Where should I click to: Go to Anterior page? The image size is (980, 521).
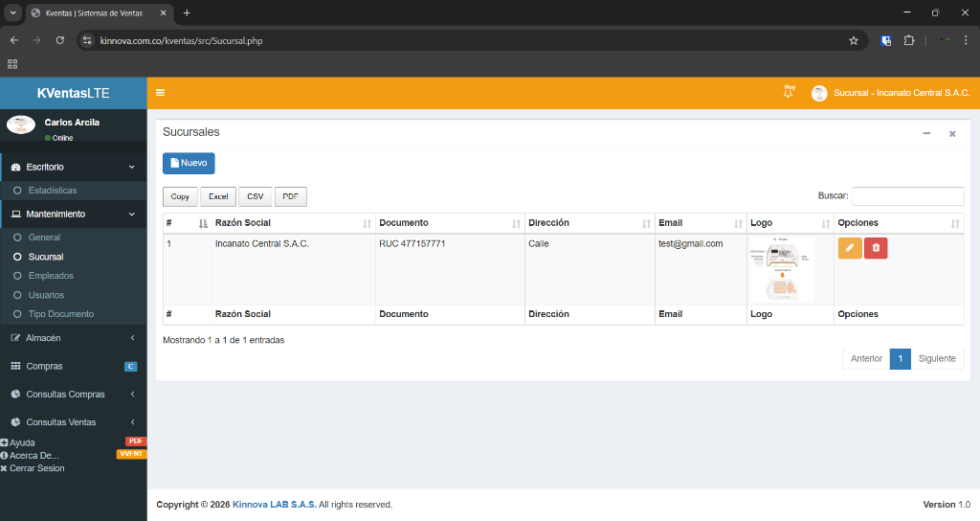(866, 359)
